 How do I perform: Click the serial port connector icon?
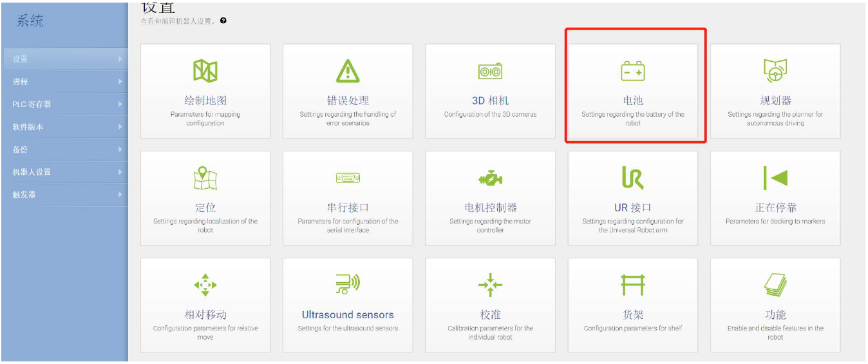coord(348,178)
